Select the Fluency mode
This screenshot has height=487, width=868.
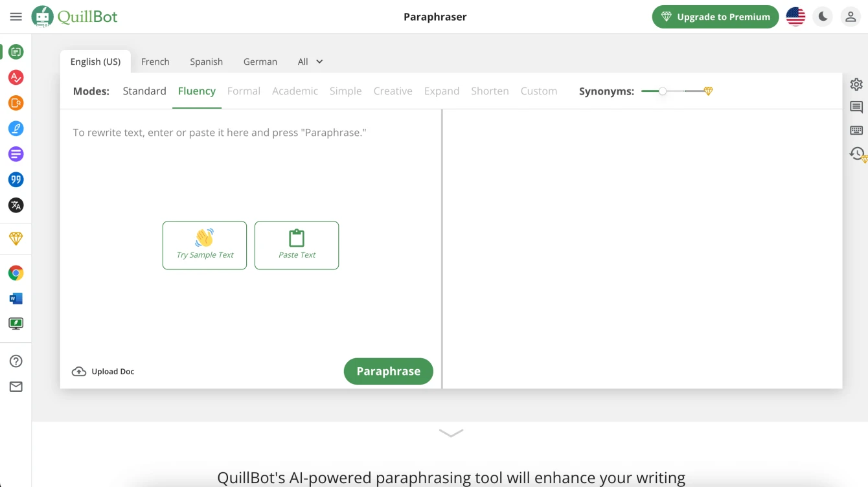tap(197, 91)
